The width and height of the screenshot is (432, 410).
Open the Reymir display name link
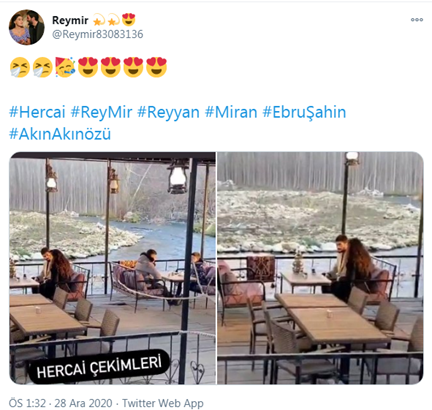70,20
